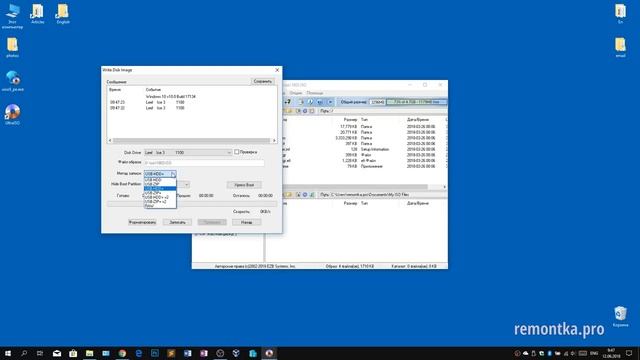Viewport: 640px width, 360px height.
Task: Sort UltraISO upper list by Размер
Action: pos(350,120)
